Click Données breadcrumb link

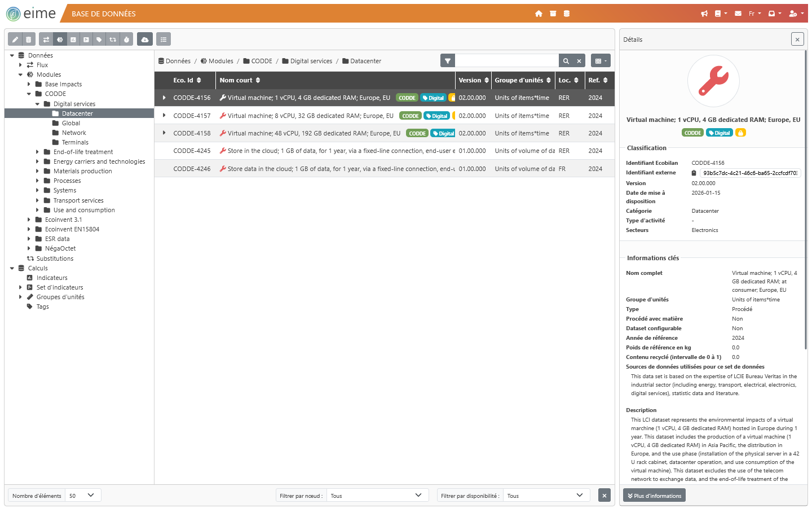tap(175, 61)
